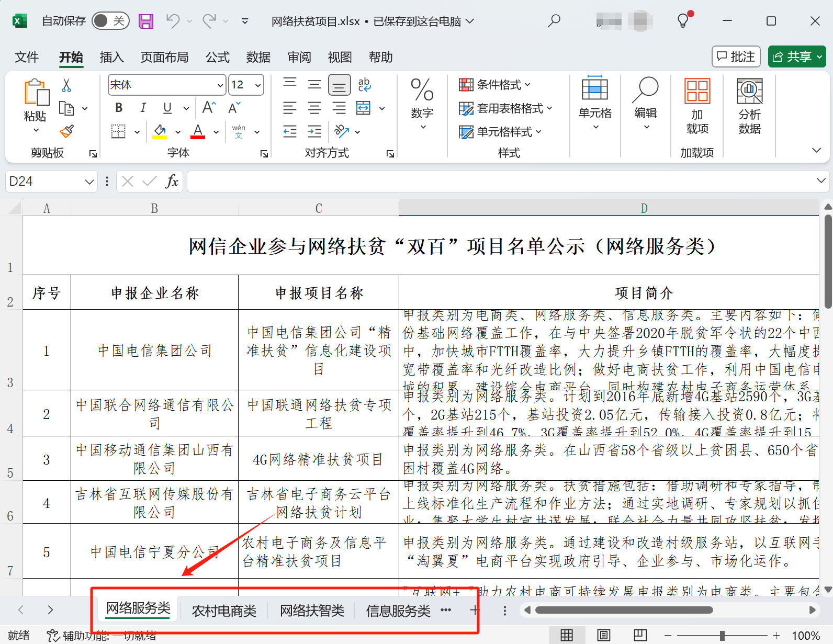The width and height of the screenshot is (833, 644).
Task: Click the horizontal scrollbar thumb
Action: click(x=624, y=610)
